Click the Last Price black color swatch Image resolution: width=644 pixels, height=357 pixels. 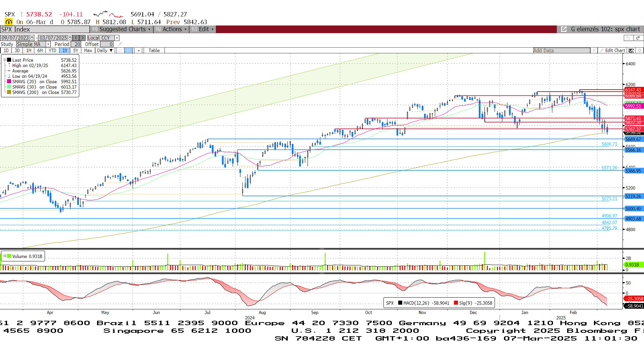pyautogui.click(x=9, y=60)
